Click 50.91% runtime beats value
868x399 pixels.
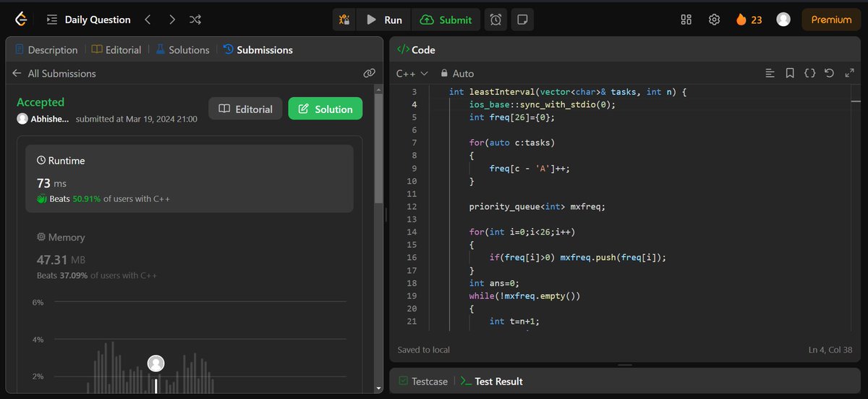point(87,198)
